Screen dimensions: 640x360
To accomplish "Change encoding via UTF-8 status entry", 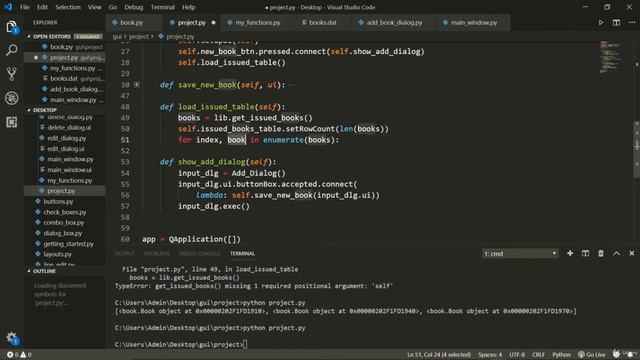I will (x=517, y=355).
